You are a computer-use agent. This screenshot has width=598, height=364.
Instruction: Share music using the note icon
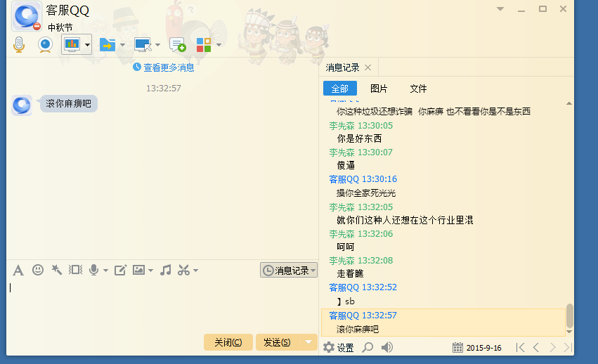click(166, 270)
